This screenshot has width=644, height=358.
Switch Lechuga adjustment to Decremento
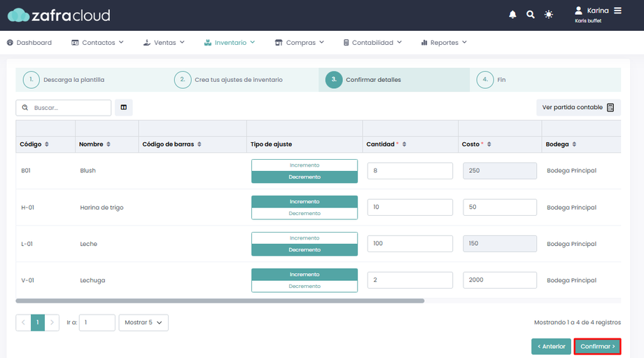(304, 287)
